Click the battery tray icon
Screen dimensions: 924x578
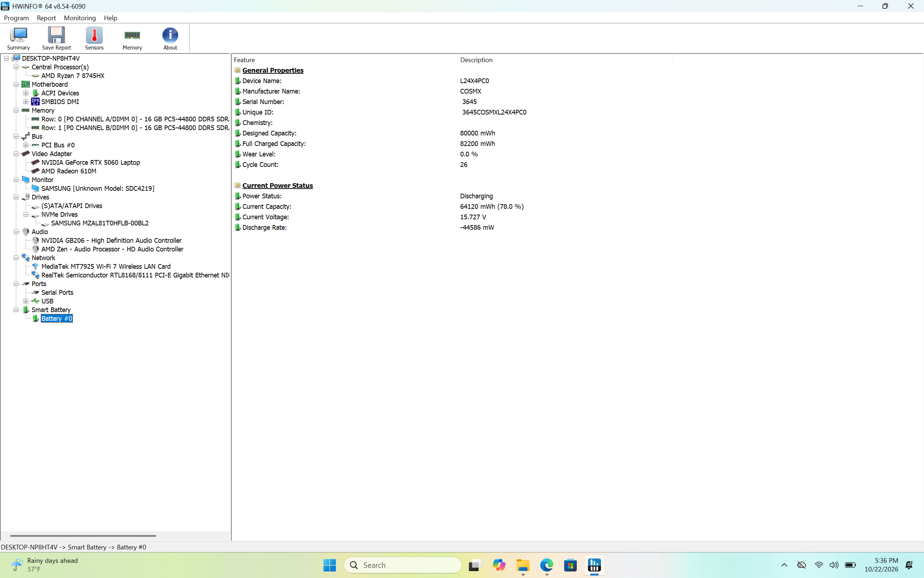click(x=850, y=565)
